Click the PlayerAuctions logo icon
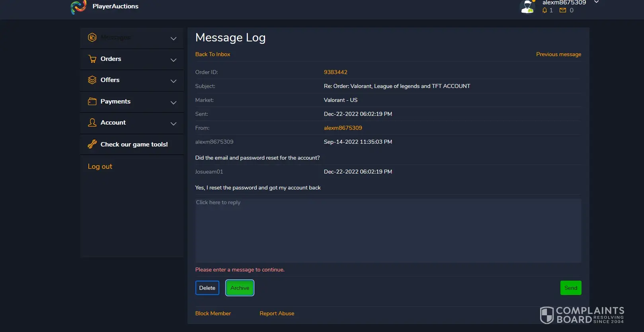This screenshot has height=332, width=644. click(78, 7)
